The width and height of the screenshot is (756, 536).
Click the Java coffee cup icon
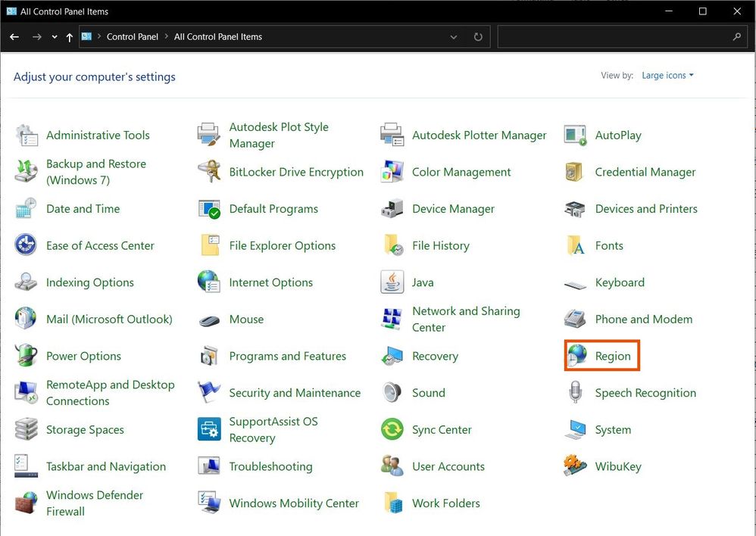[392, 282]
